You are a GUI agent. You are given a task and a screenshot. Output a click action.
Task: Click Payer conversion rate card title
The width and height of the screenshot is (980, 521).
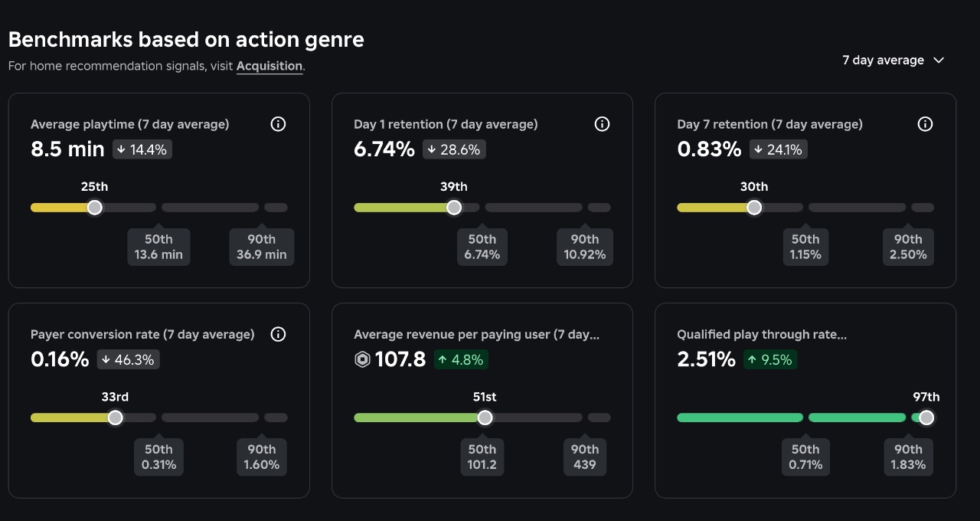click(x=142, y=334)
